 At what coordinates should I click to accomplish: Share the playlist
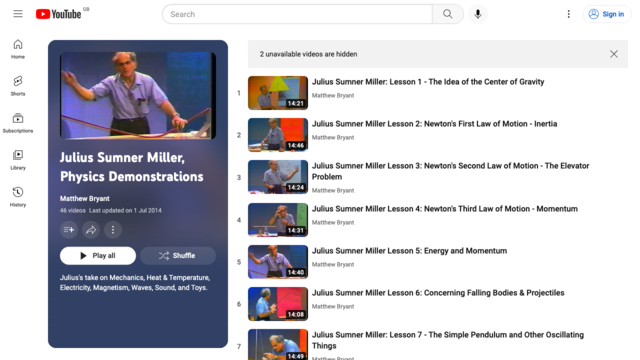pyautogui.click(x=91, y=230)
